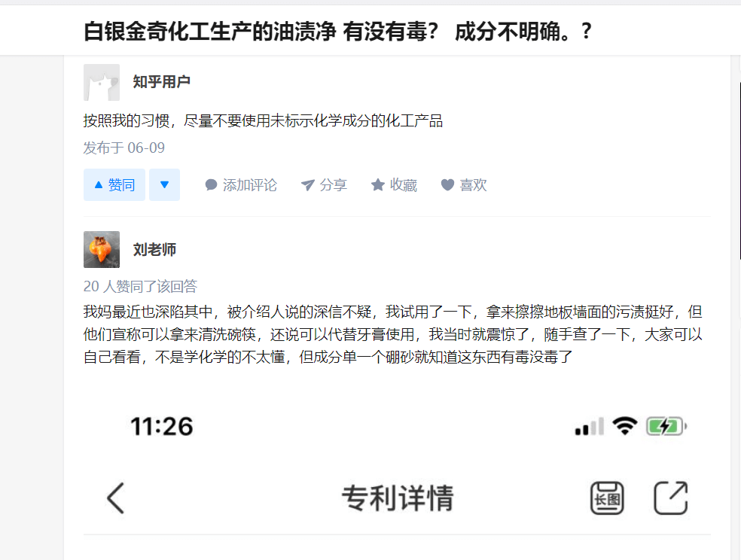
Task: Click the question title about 油渍净
Action: 337,31
